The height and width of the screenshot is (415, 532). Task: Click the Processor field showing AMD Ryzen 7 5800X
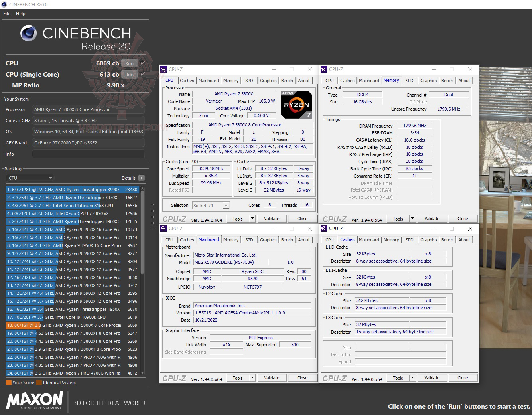coord(89,109)
